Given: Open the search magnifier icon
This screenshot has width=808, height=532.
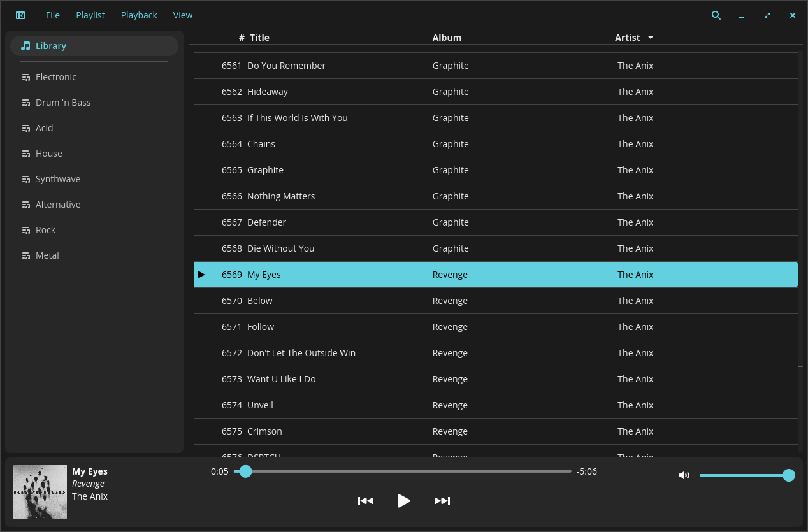Looking at the screenshot, I should 716,15.
